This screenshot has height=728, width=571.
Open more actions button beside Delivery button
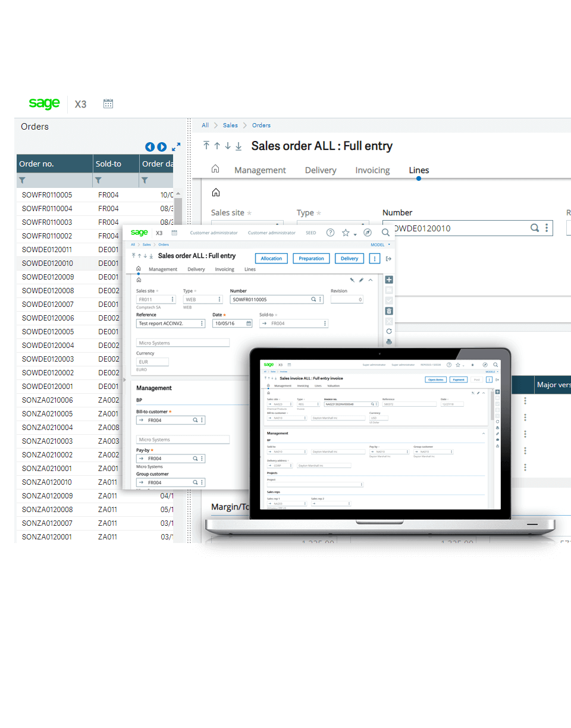[374, 259]
